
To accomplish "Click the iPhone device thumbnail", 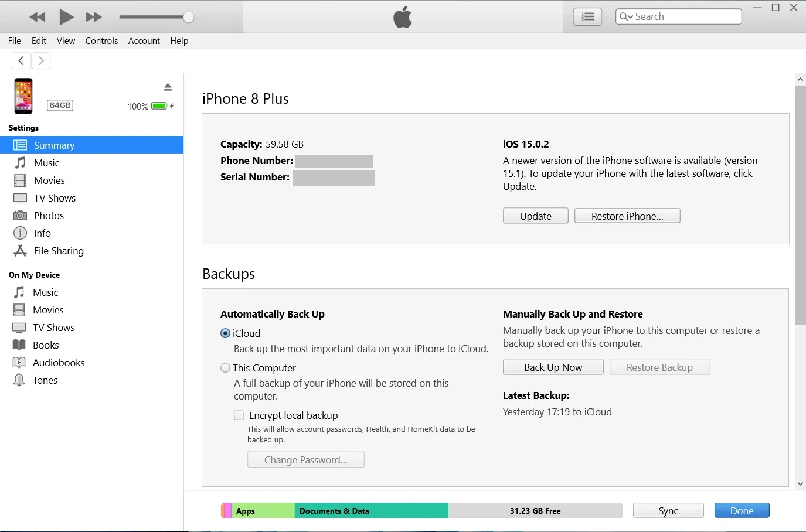I will click(x=23, y=96).
